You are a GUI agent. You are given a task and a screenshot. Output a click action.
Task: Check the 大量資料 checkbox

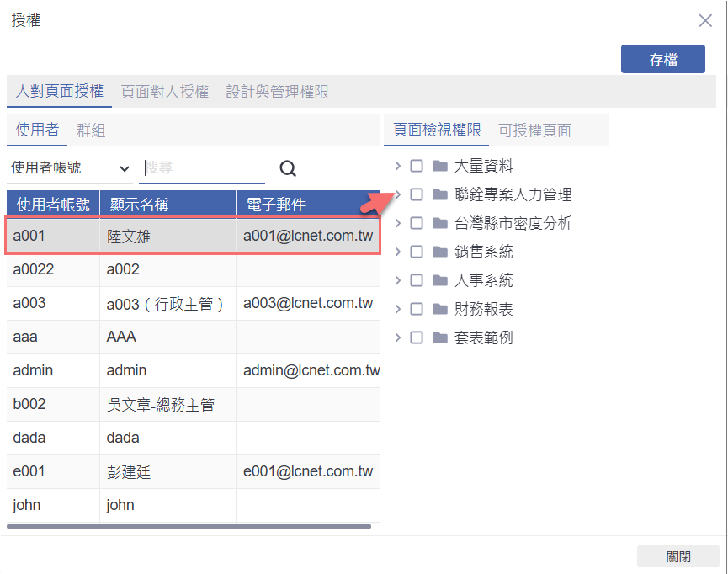417,166
